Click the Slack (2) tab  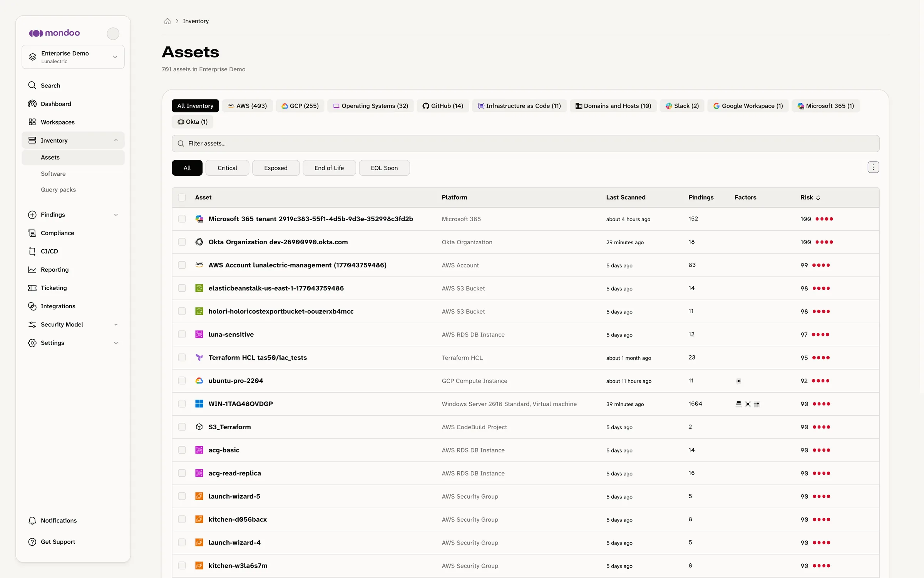click(x=682, y=106)
